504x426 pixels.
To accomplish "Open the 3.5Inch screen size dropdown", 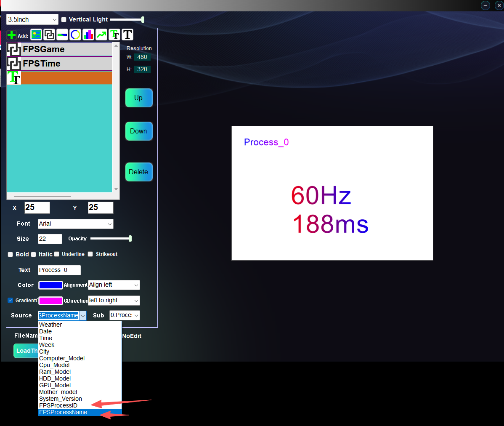I will (32, 20).
